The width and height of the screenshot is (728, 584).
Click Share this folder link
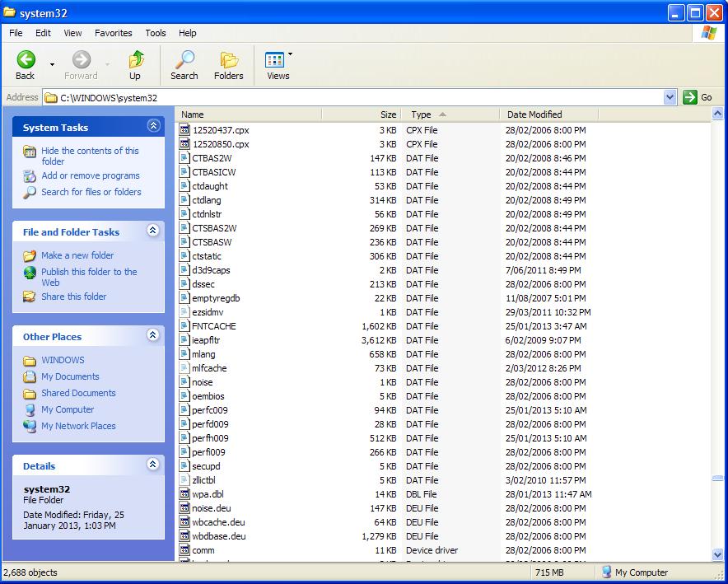click(x=74, y=297)
